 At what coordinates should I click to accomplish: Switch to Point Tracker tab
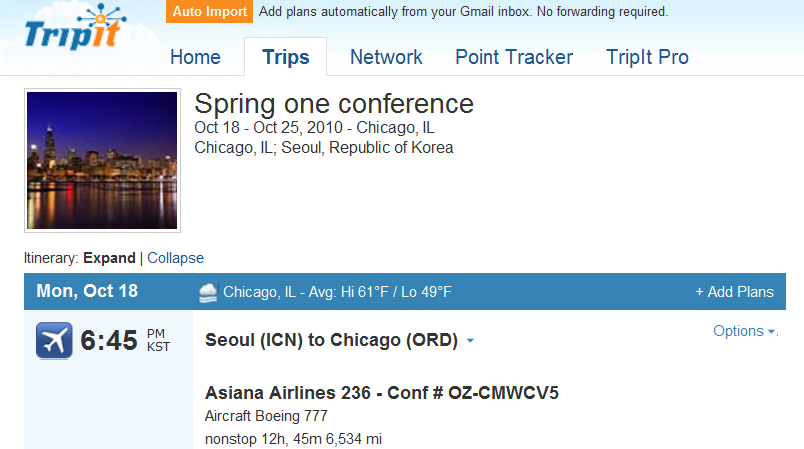[x=514, y=57]
